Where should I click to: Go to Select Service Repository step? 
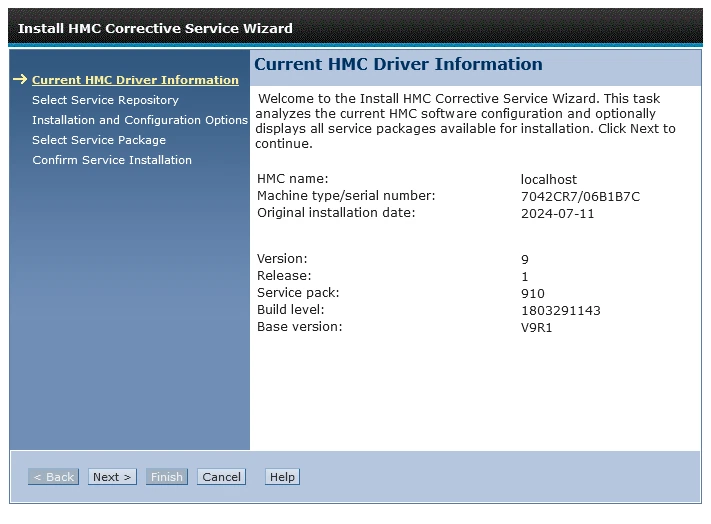(x=105, y=100)
